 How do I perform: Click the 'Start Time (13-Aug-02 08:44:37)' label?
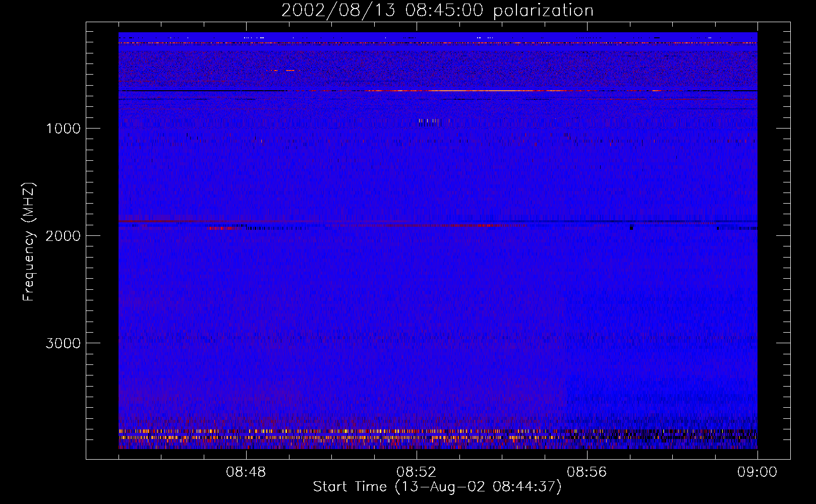point(437,487)
